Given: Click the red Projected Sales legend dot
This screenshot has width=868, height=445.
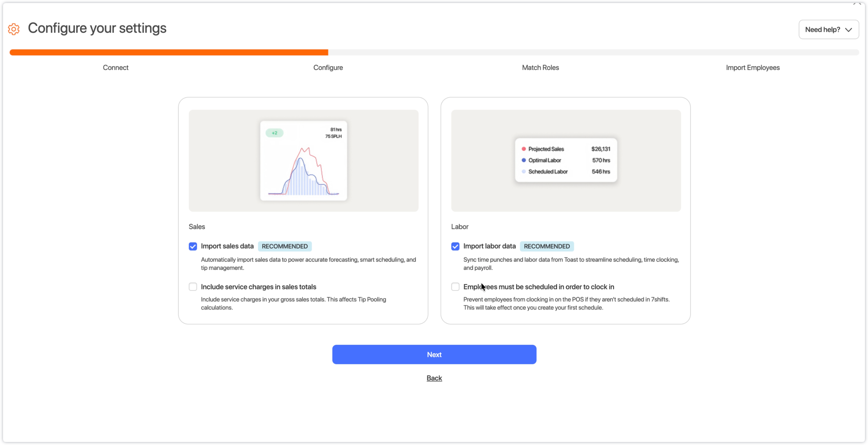Looking at the screenshot, I should pyautogui.click(x=524, y=149).
